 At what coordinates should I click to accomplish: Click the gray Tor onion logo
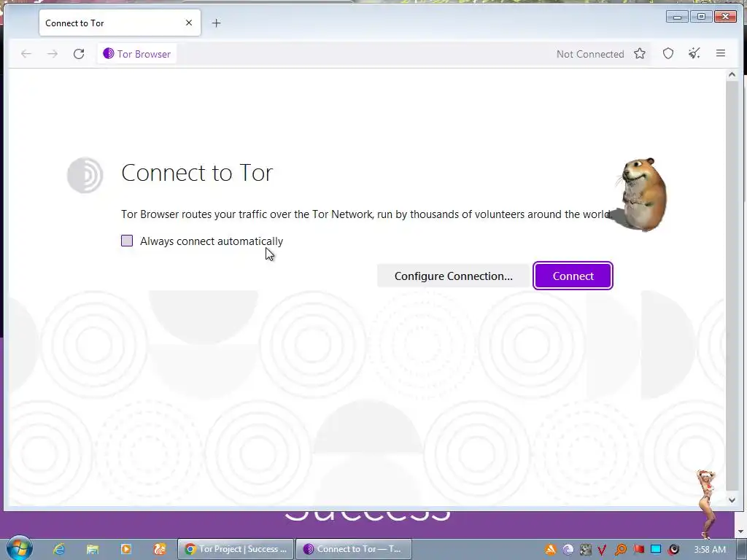click(x=85, y=175)
